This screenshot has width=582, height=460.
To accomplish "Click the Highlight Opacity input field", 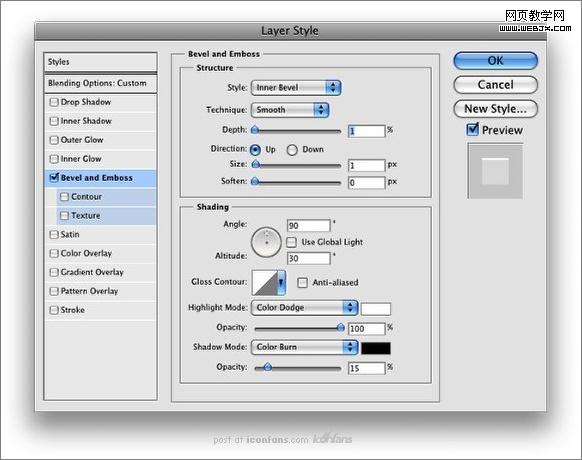I will coord(366,329).
